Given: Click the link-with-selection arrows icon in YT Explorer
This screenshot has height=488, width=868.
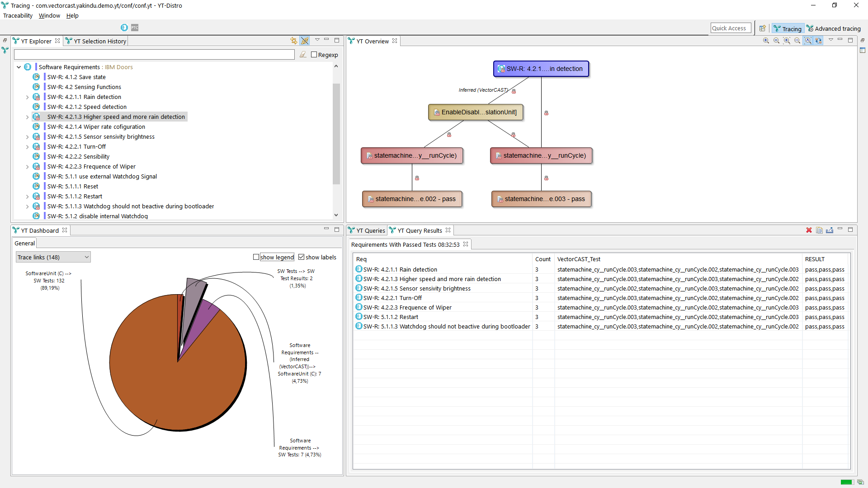Looking at the screenshot, I should (294, 41).
